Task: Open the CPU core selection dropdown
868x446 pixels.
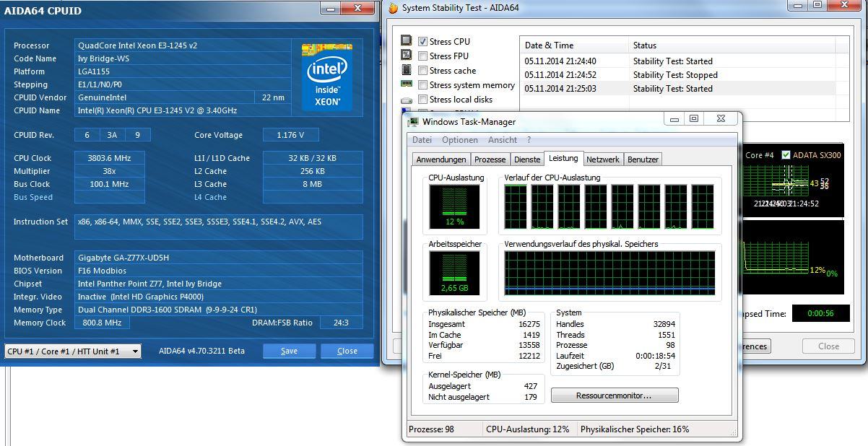Action: pyautogui.click(x=72, y=351)
